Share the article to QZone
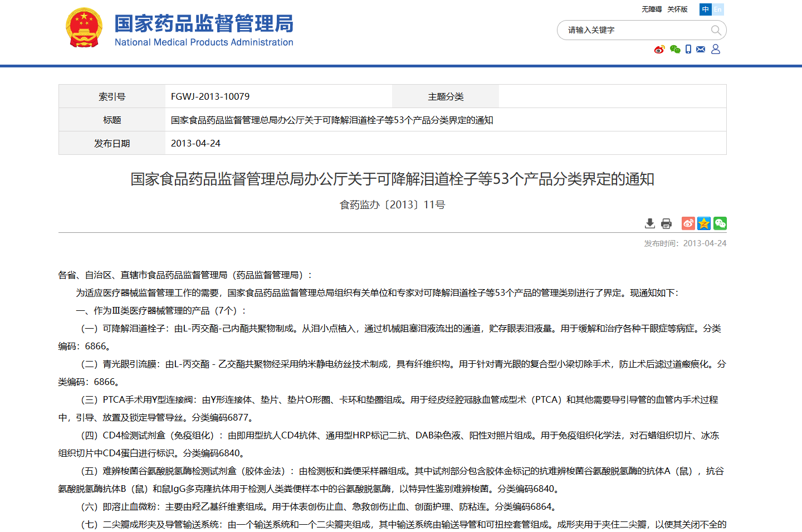This screenshot has width=802, height=532. [704, 223]
